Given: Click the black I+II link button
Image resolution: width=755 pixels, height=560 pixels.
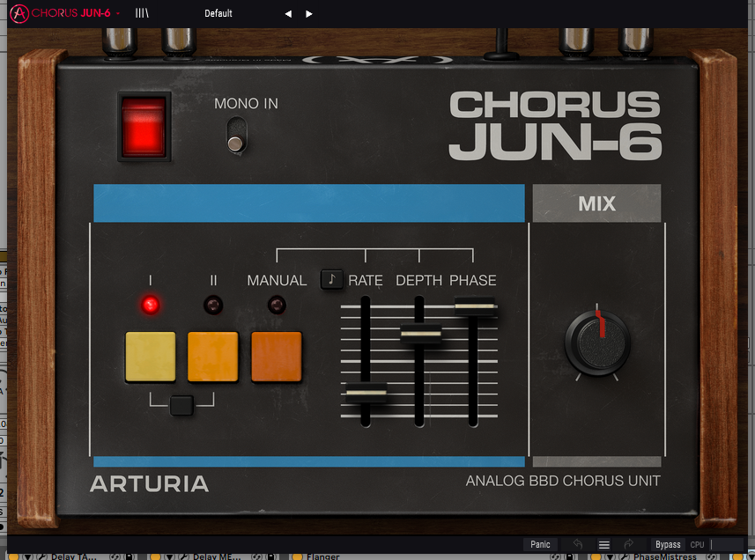Looking at the screenshot, I should click(x=181, y=406).
